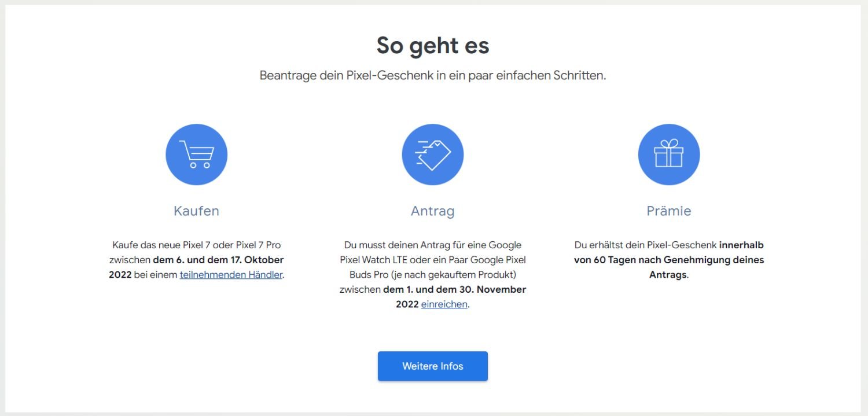Click the Beantrage dein Pixel-Geschenk subtitle

tap(433, 76)
